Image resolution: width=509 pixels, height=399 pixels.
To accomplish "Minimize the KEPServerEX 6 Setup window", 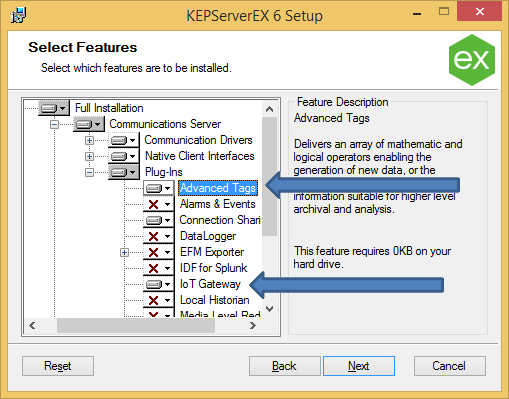I will click(x=417, y=14).
